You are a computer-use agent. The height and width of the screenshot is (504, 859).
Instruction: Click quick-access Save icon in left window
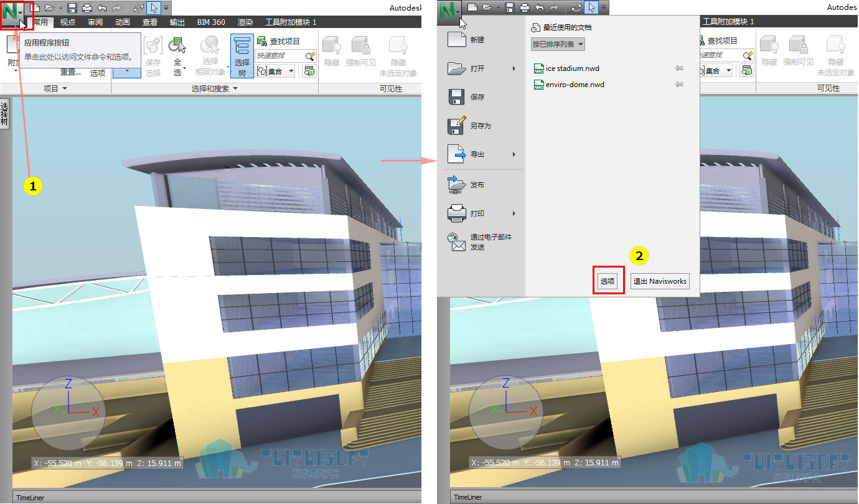[x=72, y=8]
